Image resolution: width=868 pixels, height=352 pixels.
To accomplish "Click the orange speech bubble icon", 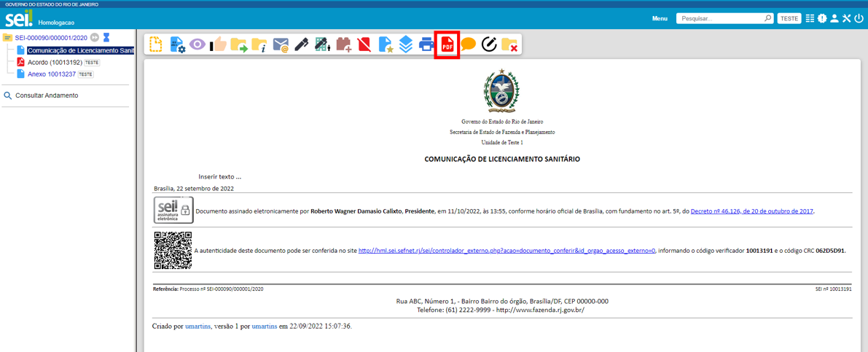I will pyautogui.click(x=468, y=45).
